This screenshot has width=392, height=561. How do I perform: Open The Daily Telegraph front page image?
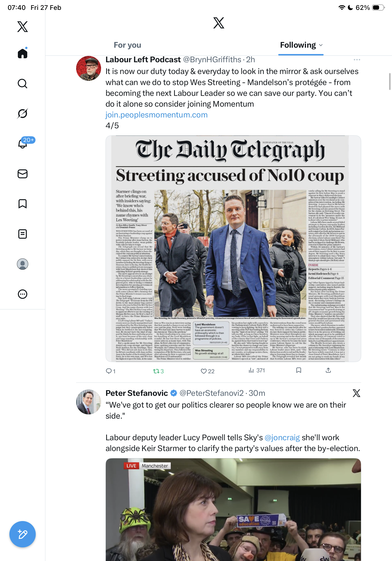coord(233,249)
